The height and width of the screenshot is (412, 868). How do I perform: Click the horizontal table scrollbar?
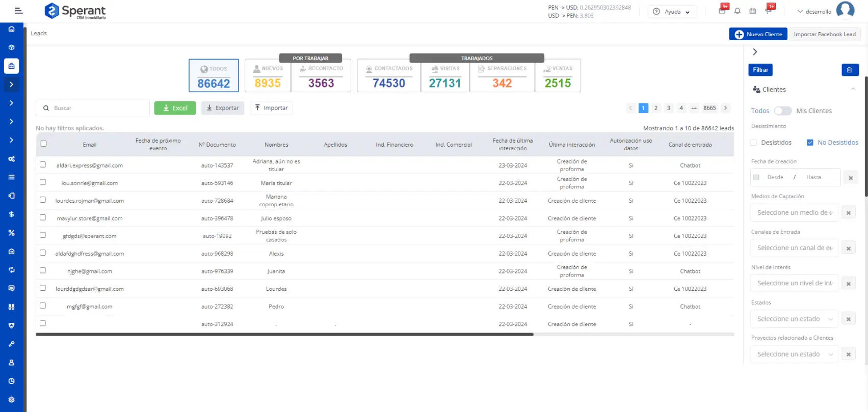click(x=284, y=335)
